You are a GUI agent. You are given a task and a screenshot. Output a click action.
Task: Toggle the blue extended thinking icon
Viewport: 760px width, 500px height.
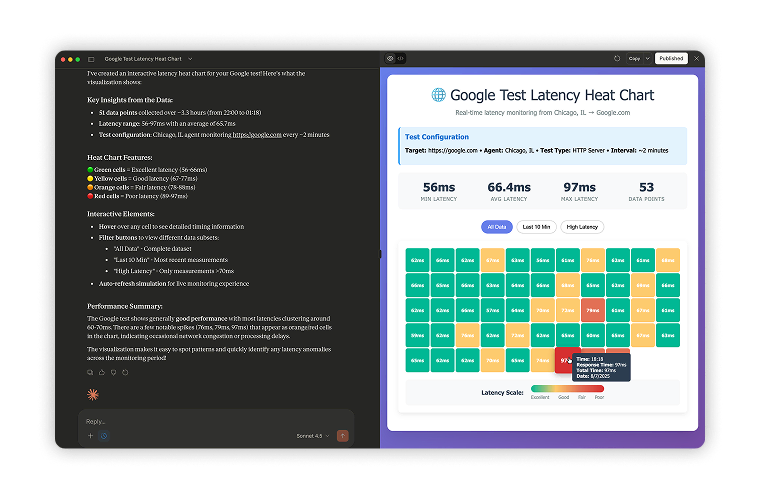click(x=104, y=436)
